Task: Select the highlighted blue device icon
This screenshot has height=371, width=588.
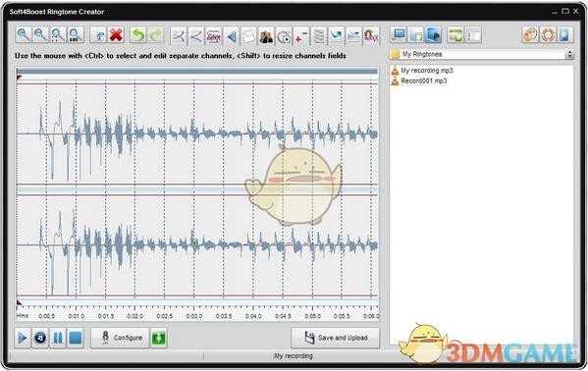Action: [434, 35]
